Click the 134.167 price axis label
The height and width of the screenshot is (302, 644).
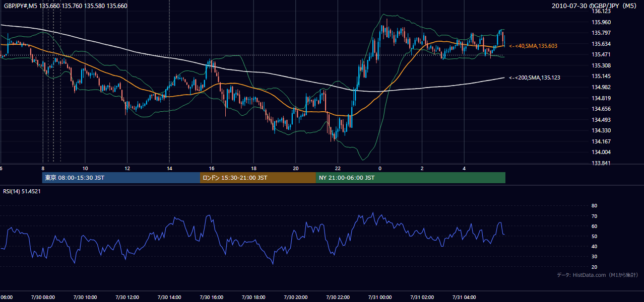pos(601,141)
